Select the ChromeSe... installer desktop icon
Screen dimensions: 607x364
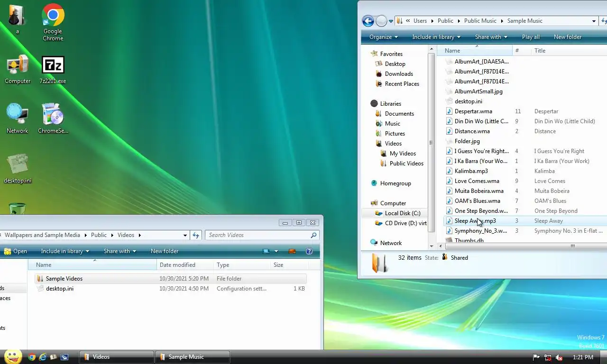click(x=53, y=118)
